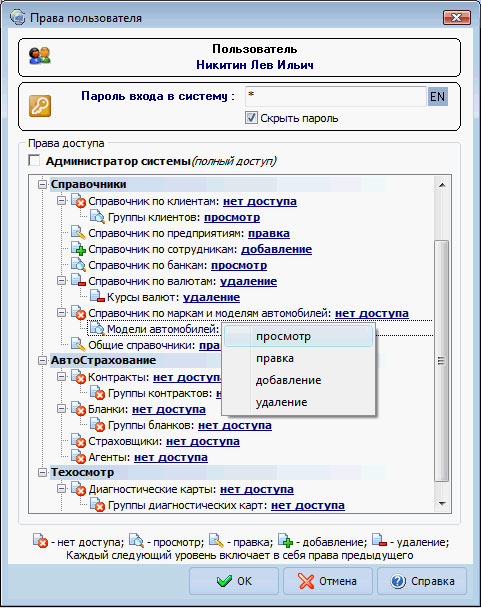Click the delete icon beside Курсы валют

(97, 297)
